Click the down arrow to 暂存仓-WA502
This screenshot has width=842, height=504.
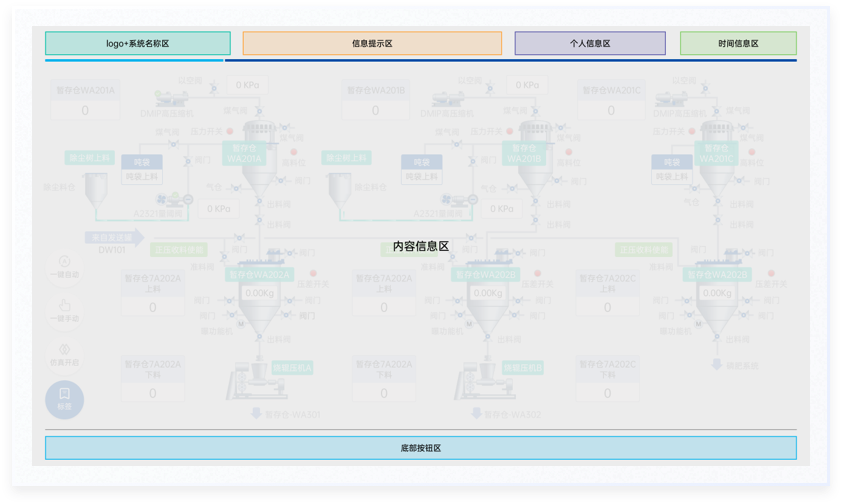477,413
